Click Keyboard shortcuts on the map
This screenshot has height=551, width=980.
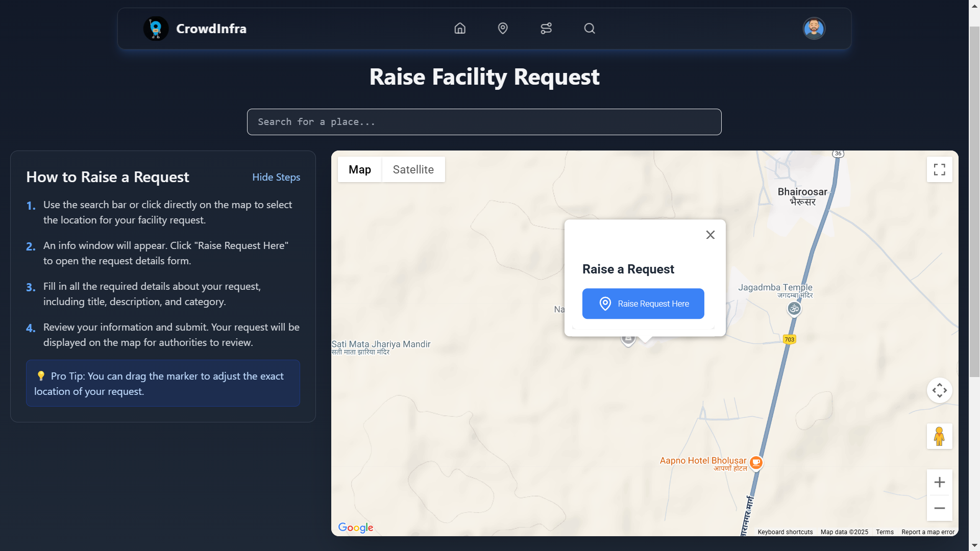coord(785,532)
